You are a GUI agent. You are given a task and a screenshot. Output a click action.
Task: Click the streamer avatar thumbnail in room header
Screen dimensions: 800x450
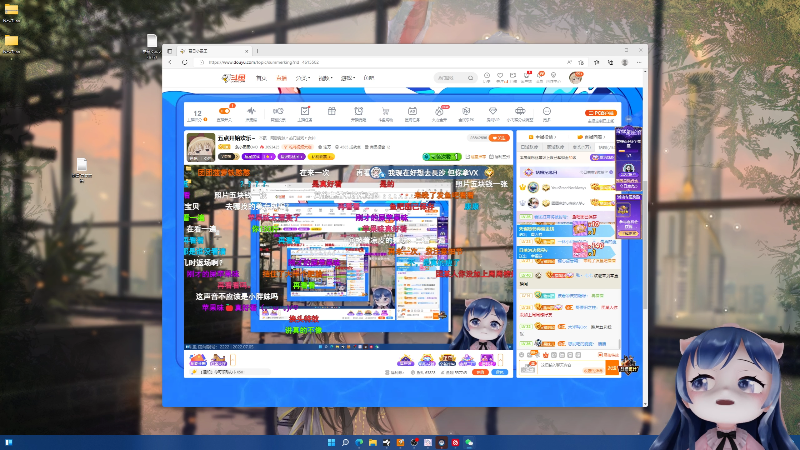tap(201, 147)
